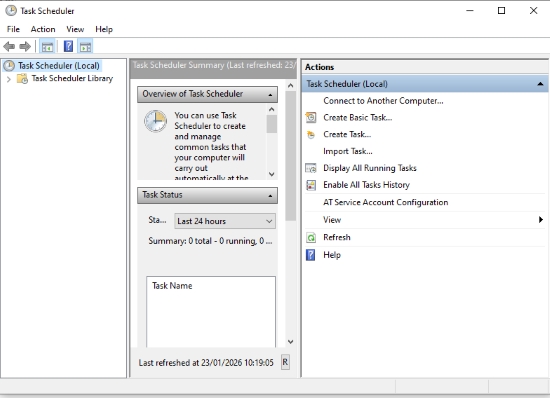Click Connect to Another Computer...
This screenshot has width=550, height=398.
(x=383, y=101)
